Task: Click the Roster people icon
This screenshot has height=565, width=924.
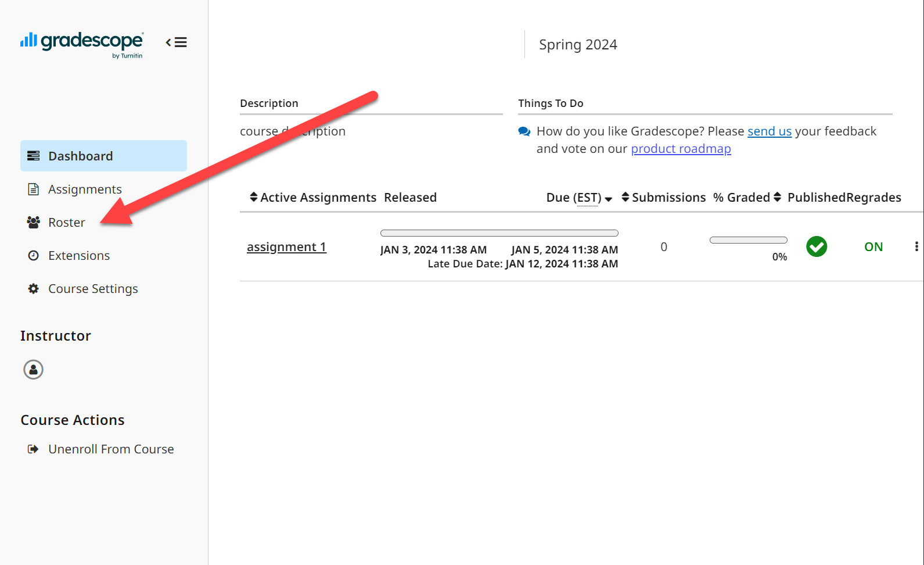Action: pos(34,222)
